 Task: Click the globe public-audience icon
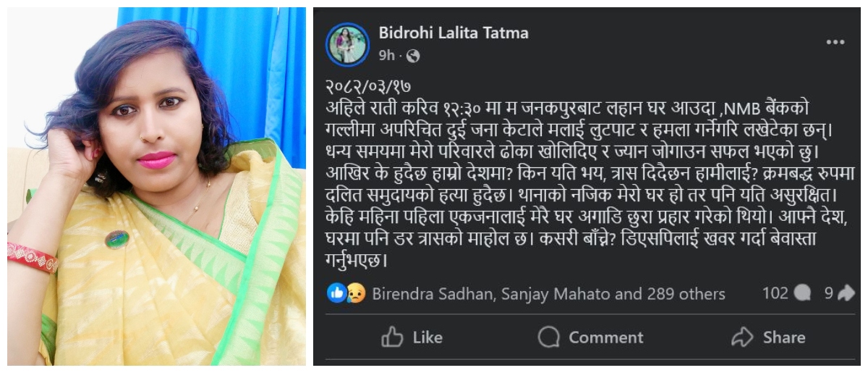click(413, 56)
